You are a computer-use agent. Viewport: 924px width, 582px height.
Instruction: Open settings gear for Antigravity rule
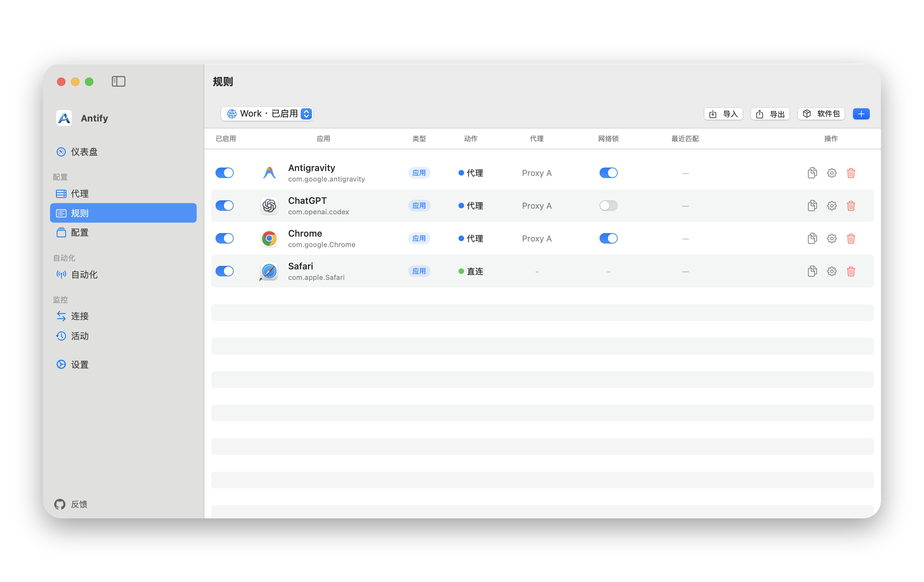[831, 173]
